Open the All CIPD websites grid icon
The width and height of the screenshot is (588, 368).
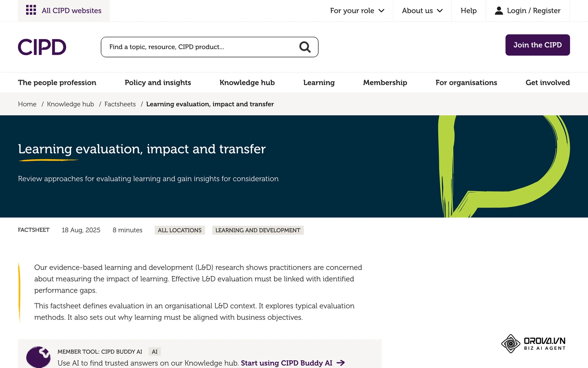click(x=31, y=10)
